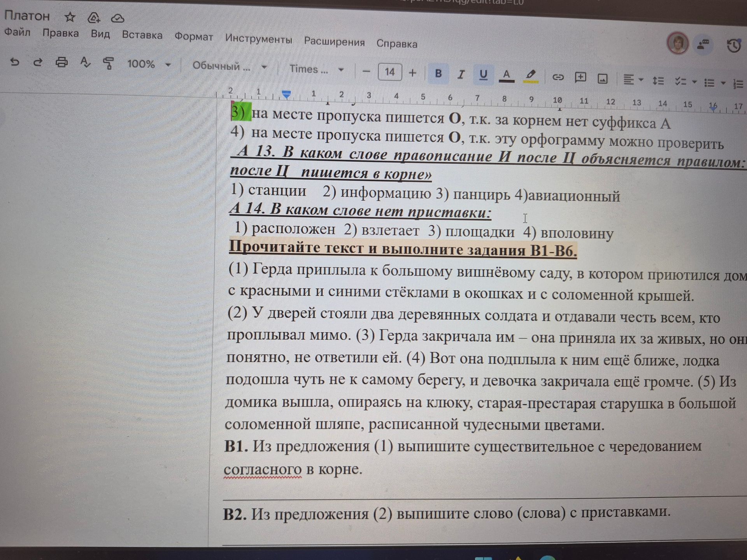This screenshot has height=560, width=747.
Task: Click the Add comment icon
Action: [x=580, y=77]
